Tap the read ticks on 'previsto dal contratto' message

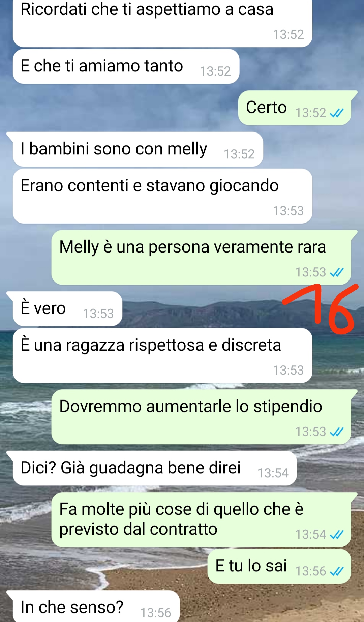click(337, 534)
